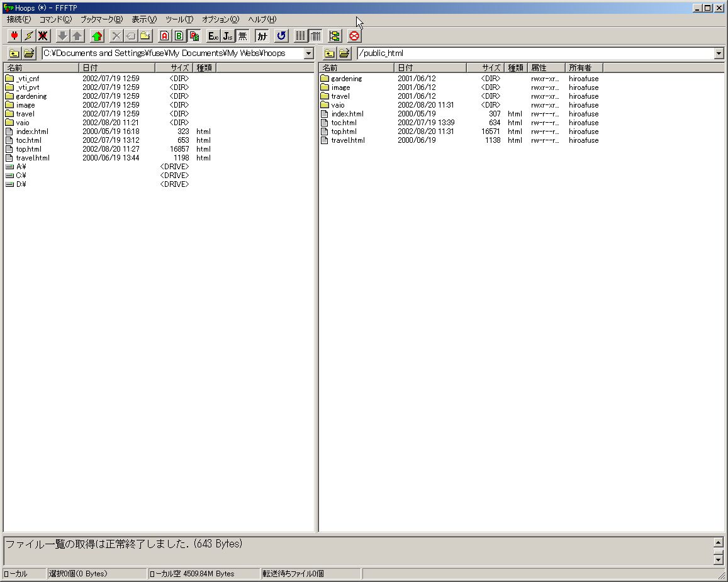This screenshot has height=582, width=728.
Task: Open the ツール(T) menu
Action: click(179, 19)
